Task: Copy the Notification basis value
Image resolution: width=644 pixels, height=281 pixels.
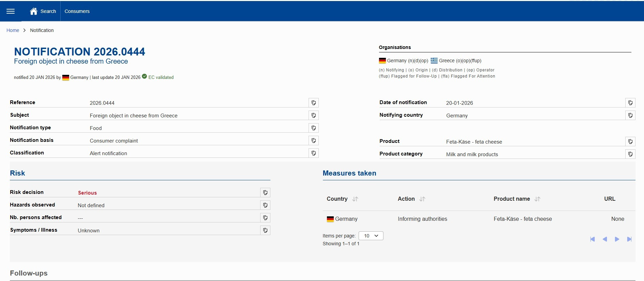Action: pyautogui.click(x=313, y=140)
